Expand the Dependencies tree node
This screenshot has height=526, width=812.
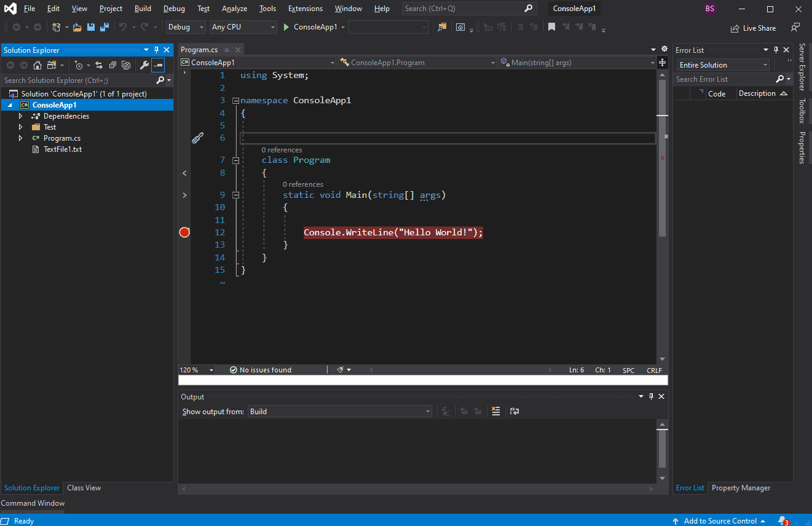20,116
